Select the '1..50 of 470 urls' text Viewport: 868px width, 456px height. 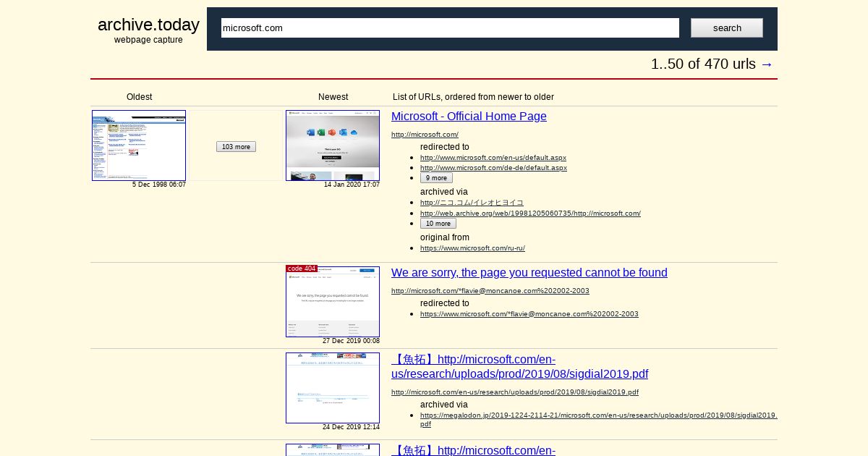click(x=703, y=64)
